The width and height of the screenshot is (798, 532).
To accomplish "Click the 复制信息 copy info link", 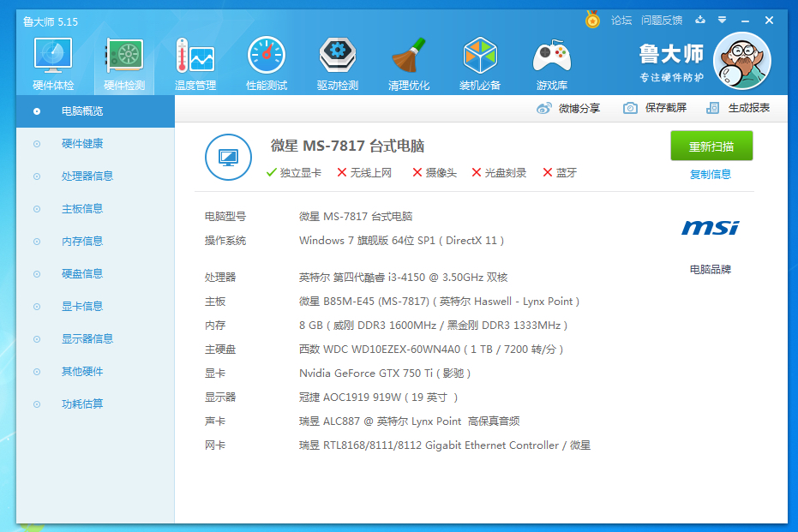I will 711,175.
